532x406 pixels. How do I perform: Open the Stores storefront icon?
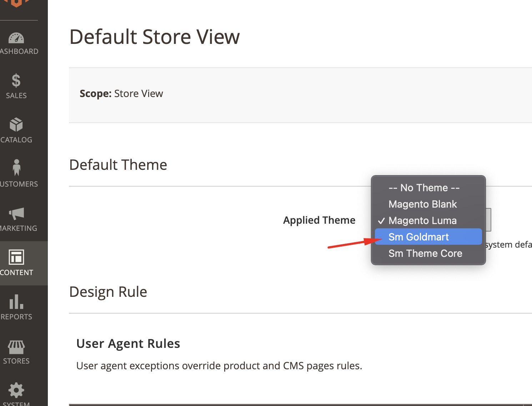(x=16, y=347)
